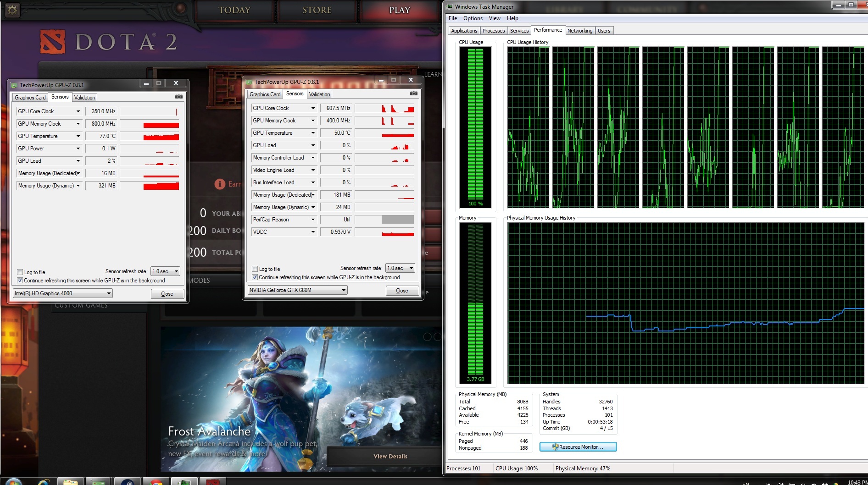Open the STORE section in Dota 2

(x=317, y=10)
